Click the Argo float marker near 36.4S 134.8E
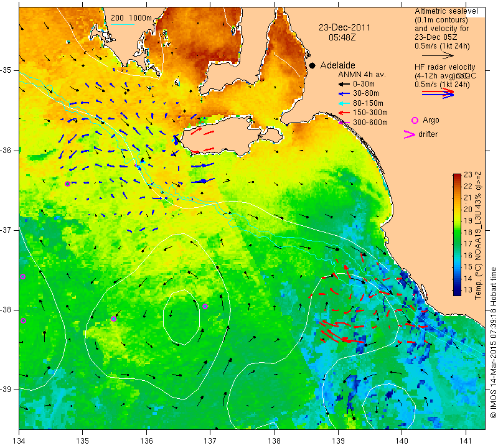Viewport: 498px width, 448px height. 67,184
